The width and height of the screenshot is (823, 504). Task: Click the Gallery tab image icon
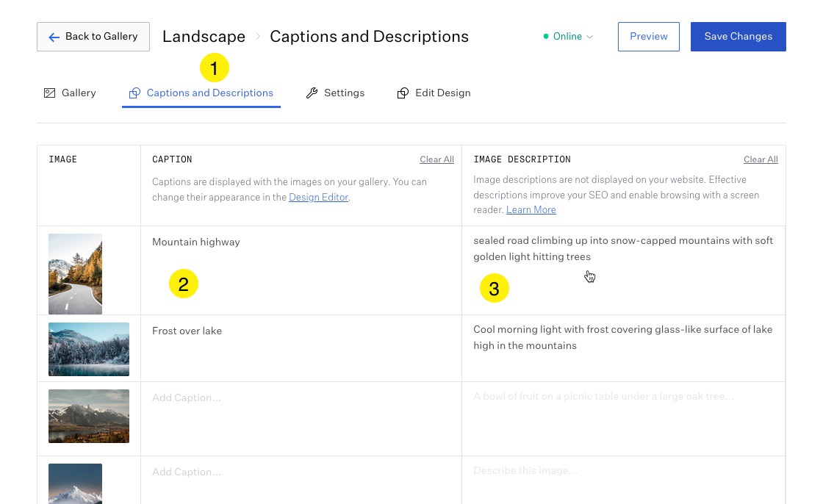coord(50,93)
